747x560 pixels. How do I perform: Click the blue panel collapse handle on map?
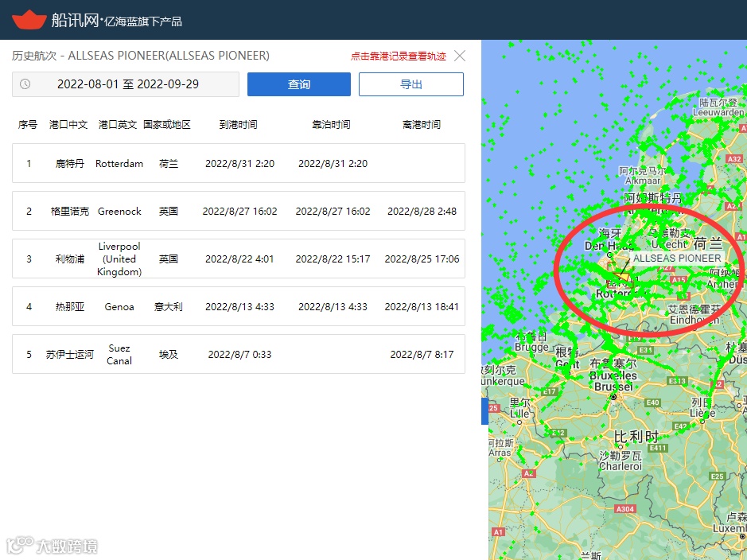484,411
